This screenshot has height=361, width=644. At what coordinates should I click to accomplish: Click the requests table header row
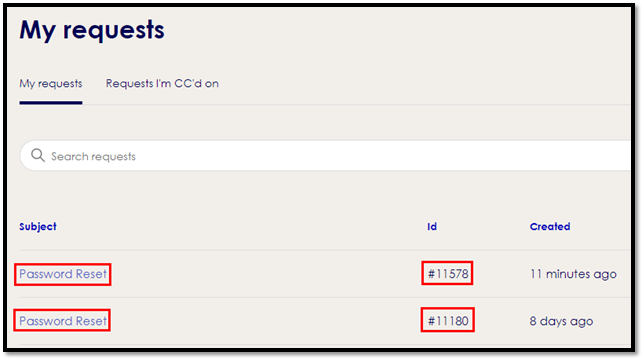[x=324, y=227]
